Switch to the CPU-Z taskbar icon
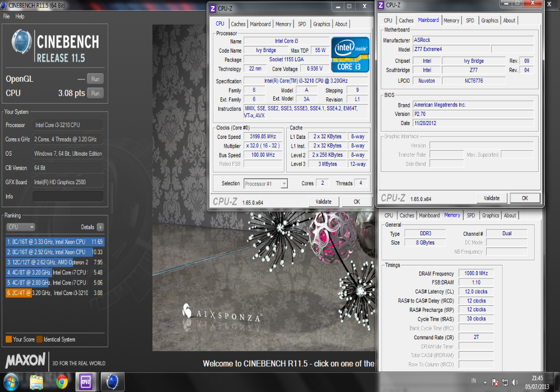Viewport: 560px width, 392px height. [86, 382]
